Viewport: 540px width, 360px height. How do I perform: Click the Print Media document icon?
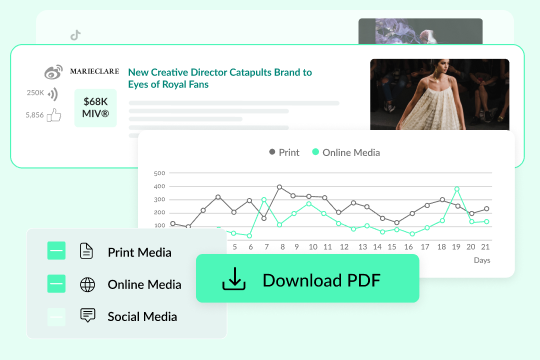86,251
